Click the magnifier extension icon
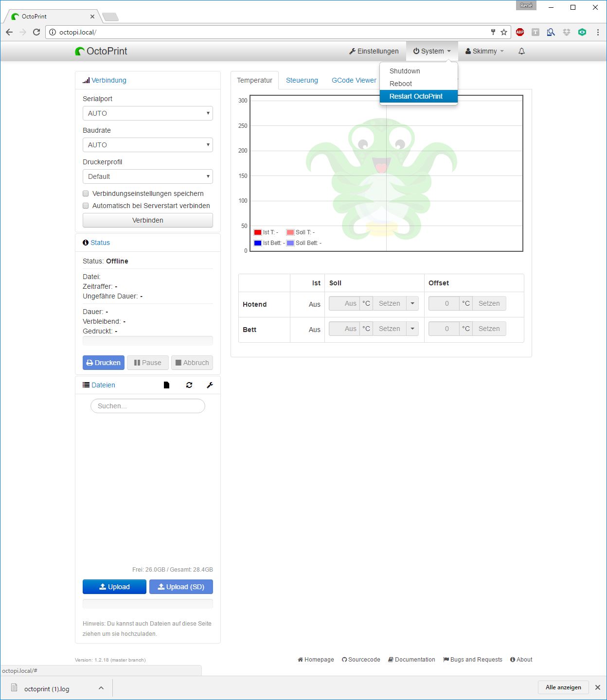Viewport: 607px width, 700px height. coord(551,32)
